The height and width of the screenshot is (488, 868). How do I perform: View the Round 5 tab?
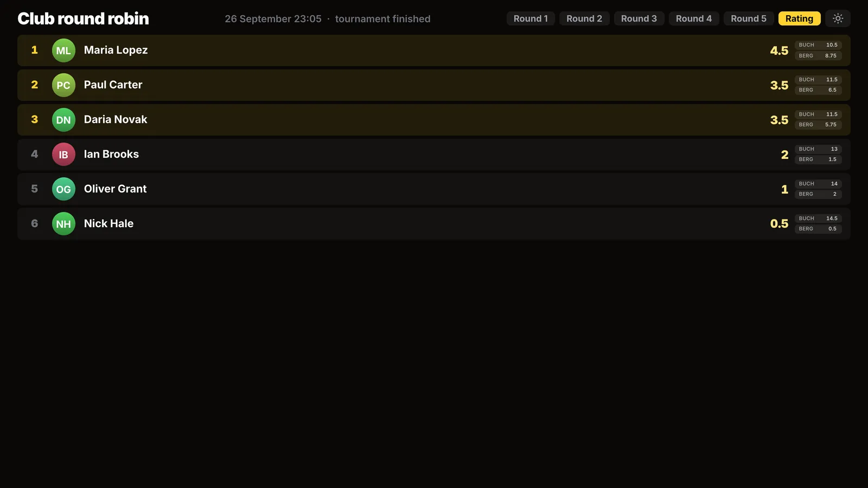[x=749, y=18]
